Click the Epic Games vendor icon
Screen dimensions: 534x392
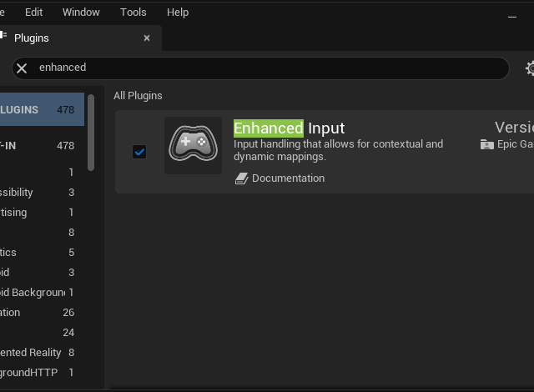coord(487,144)
